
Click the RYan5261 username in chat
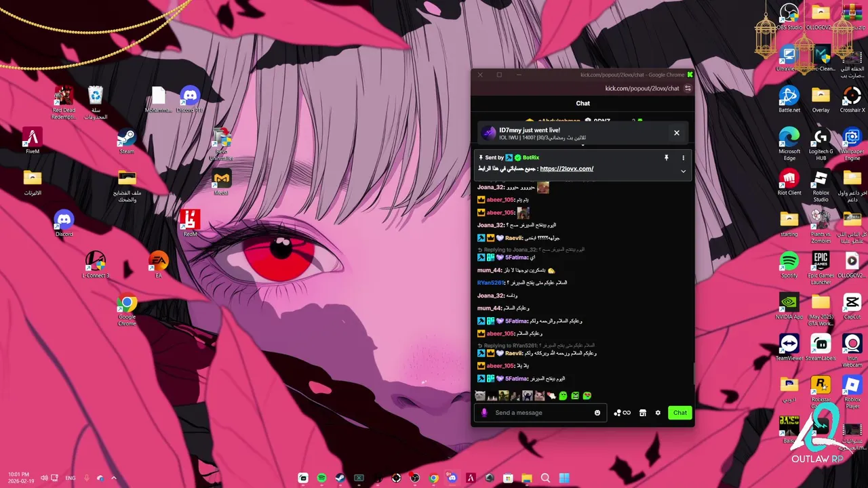point(490,283)
